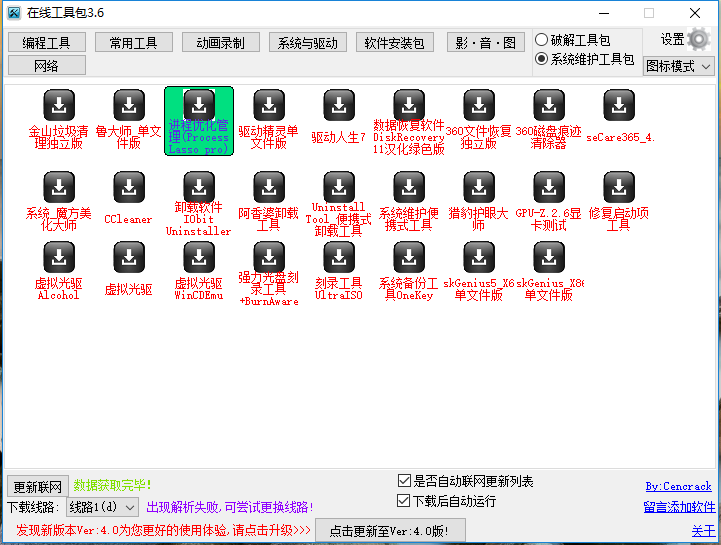Download 猎豹护眼大师
Viewport: 721px width, 545px height.
click(x=479, y=187)
